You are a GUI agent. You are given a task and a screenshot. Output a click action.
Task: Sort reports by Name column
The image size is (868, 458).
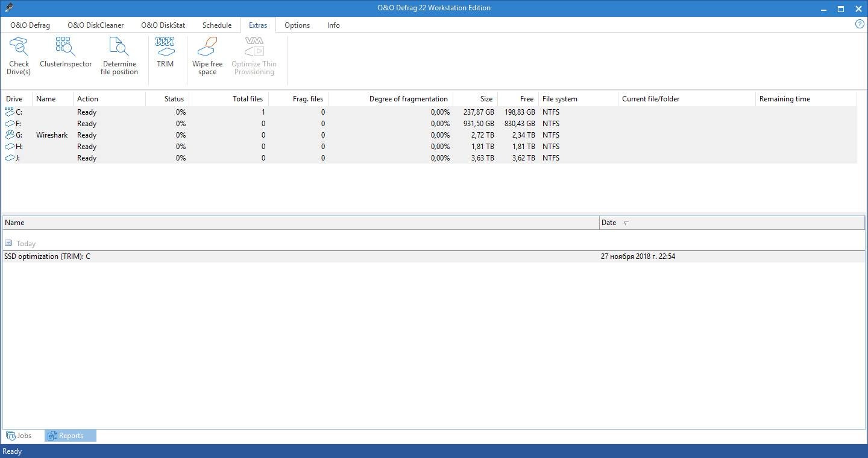point(301,223)
